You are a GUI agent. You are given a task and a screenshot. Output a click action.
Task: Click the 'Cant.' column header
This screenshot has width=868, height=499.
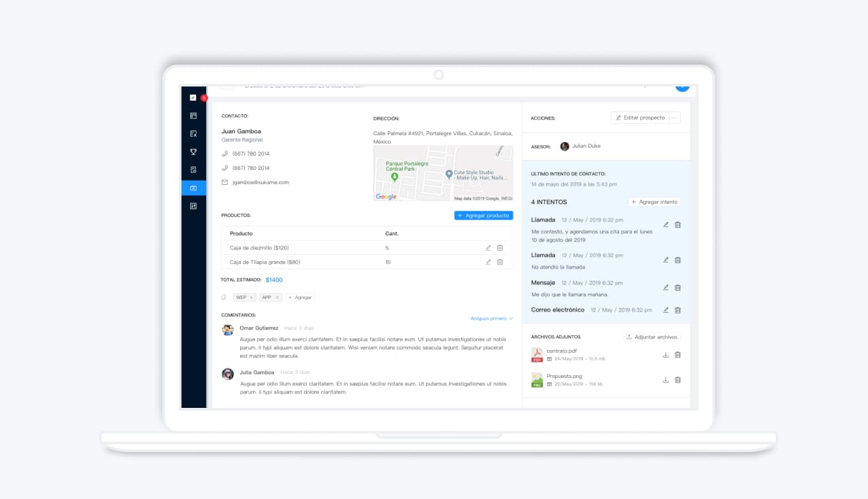tap(392, 234)
